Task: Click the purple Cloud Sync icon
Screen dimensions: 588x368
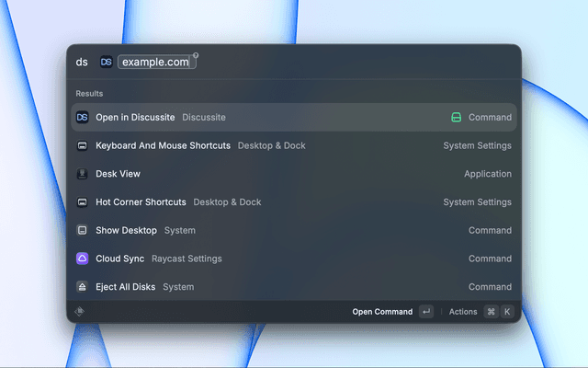Action: [x=82, y=259]
